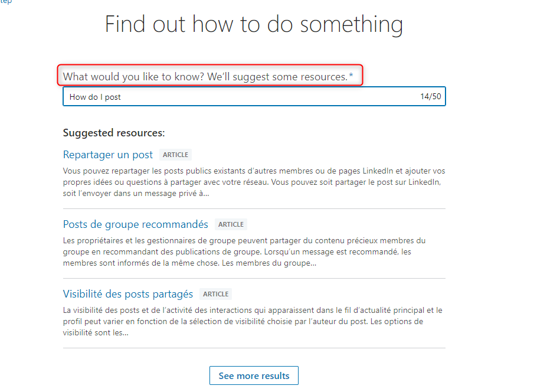Click the "How do I post" question input field
Image resolution: width=547 pixels, height=392 pixels.
tap(236, 97)
